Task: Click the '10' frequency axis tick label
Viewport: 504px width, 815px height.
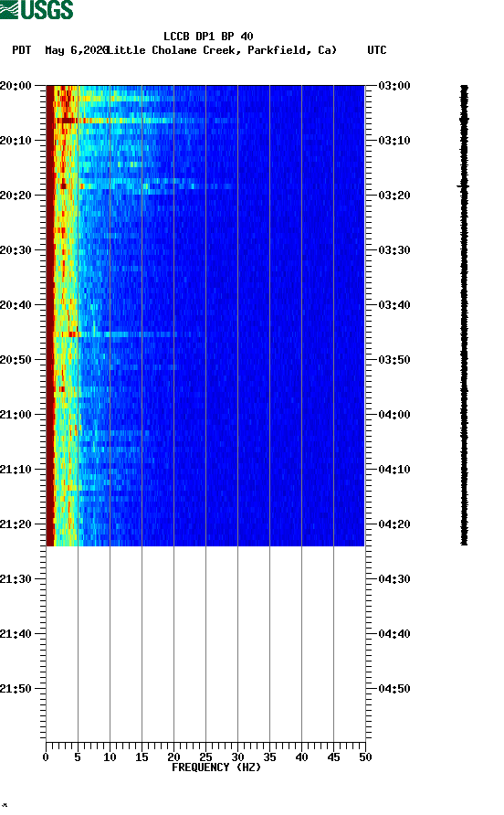Action: [x=110, y=757]
